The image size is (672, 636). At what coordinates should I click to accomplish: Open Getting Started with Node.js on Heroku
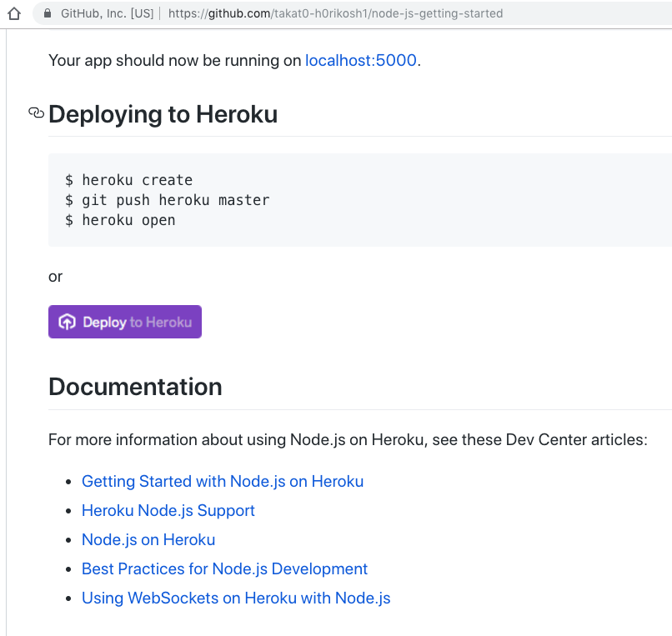tap(223, 481)
